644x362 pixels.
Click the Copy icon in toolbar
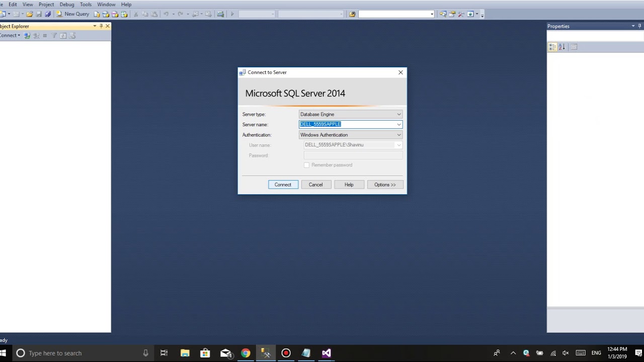145,14
